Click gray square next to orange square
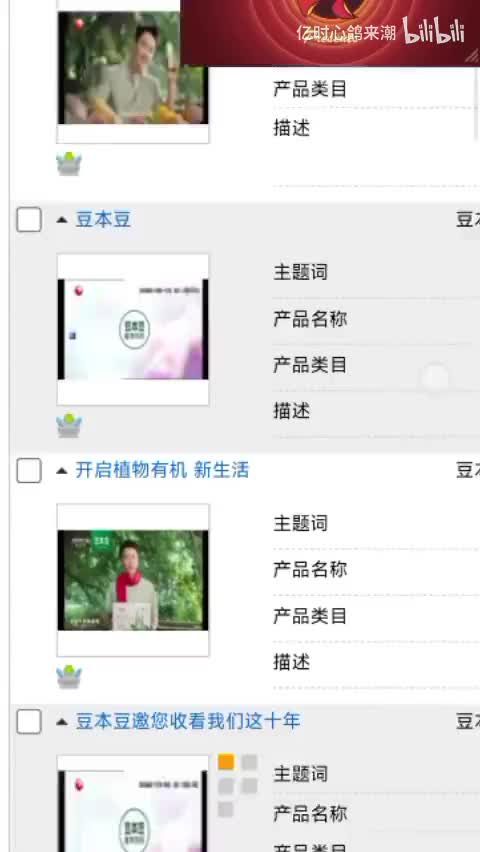The width and height of the screenshot is (480, 852). coord(250,762)
